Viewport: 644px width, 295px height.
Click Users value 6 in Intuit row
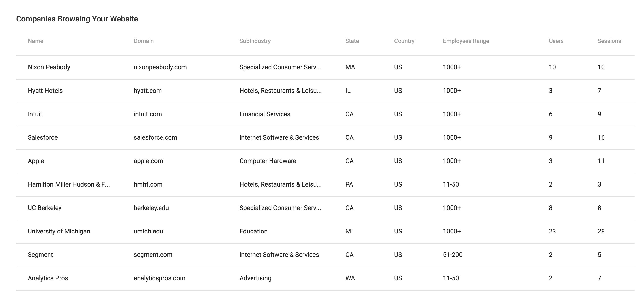(551, 114)
